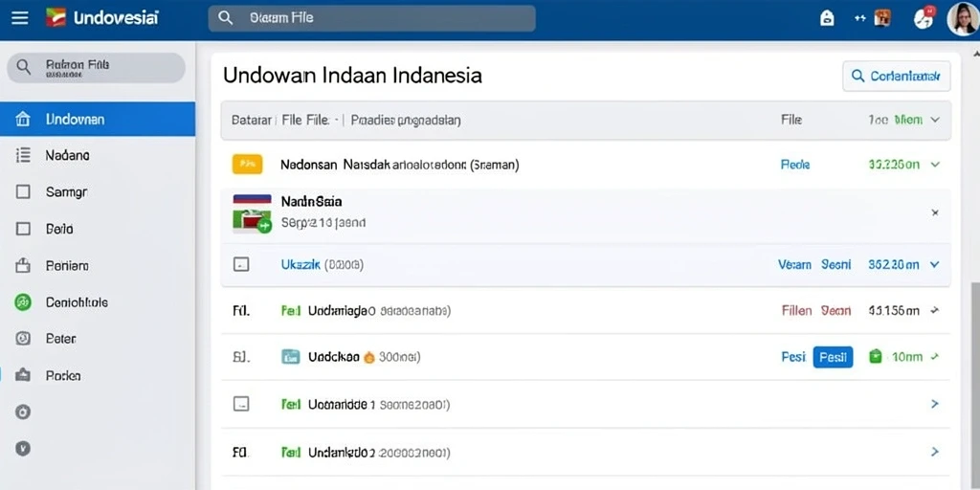Click the orange flame icon in Undckao row
The height and width of the screenshot is (490, 980).
[368, 358]
